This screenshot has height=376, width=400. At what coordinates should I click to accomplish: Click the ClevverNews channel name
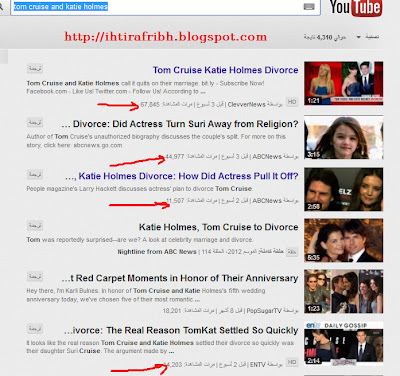pyautogui.click(x=247, y=105)
